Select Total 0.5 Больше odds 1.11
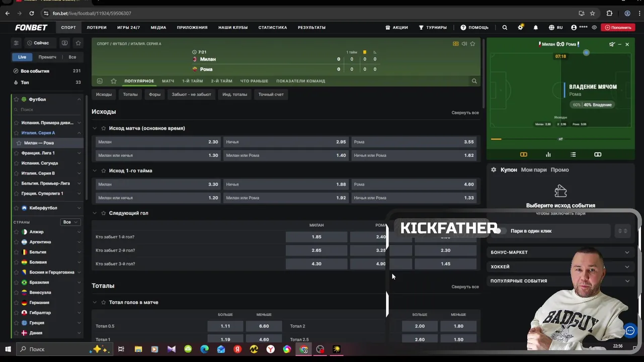The width and height of the screenshot is (644, 362). (x=225, y=326)
